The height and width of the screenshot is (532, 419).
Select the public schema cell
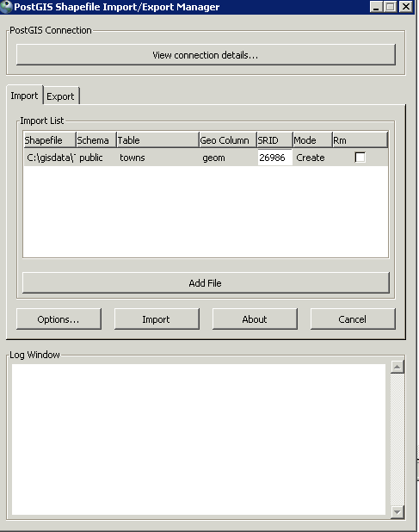(x=96, y=158)
